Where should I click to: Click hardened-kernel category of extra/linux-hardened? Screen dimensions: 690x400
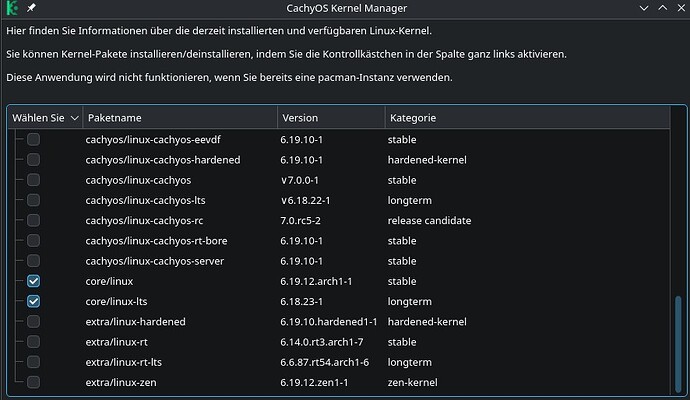pyautogui.click(x=427, y=322)
